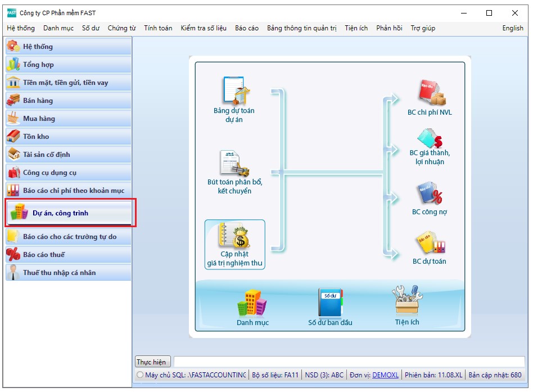
Task: Open the Chứng từ menu
Action: pos(121,28)
